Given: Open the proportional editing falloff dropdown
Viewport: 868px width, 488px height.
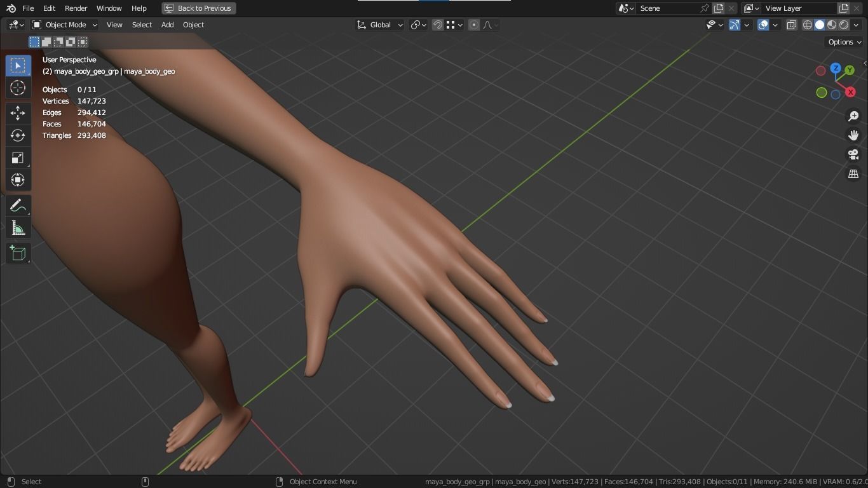Looking at the screenshot, I should coord(491,25).
